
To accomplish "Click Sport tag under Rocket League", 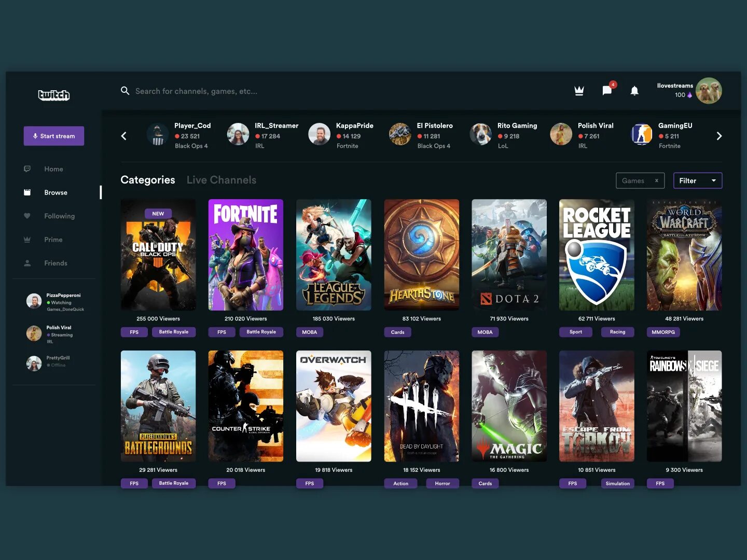I will click(576, 332).
